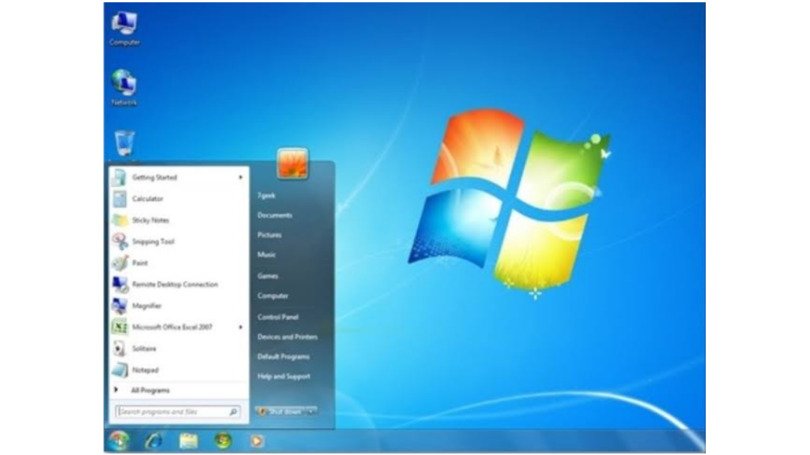Open Default Programs
This screenshot has height=455, width=810.
tap(284, 356)
